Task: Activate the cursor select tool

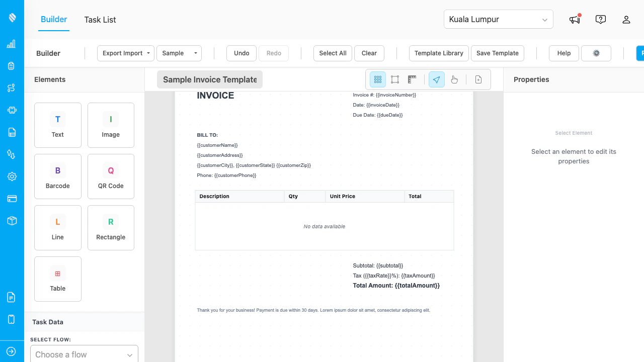Action: pos(436,79)
